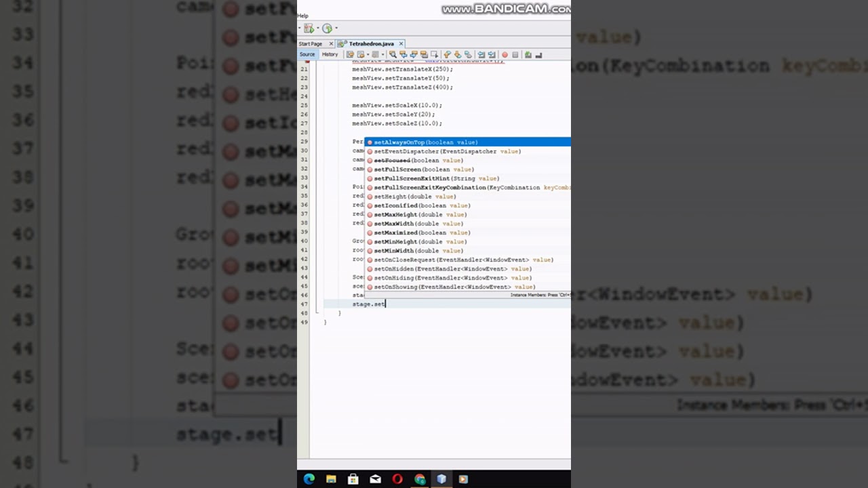The image size is (868, 488).
Task: Open the Opera browser from the taskbar
Action: (x=397, y=479)
